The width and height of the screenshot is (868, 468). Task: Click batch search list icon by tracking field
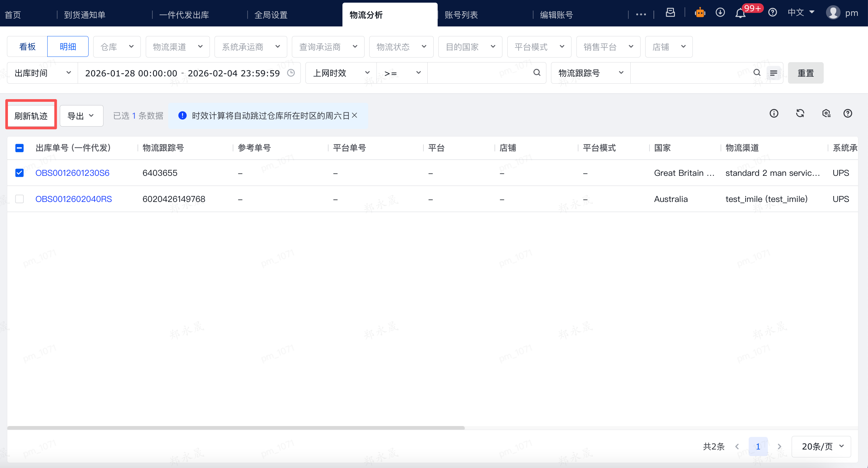(773, 73)
